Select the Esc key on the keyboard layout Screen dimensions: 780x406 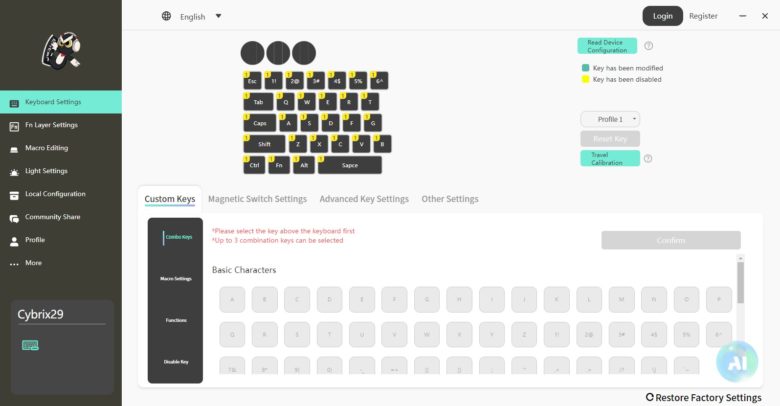252,81
